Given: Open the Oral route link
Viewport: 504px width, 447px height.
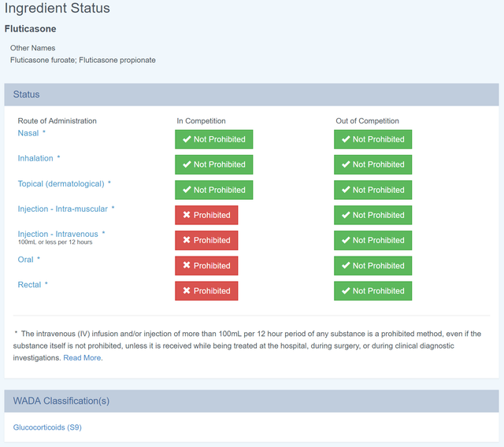Looking at the screenshot, I should (x=26, y=259).
